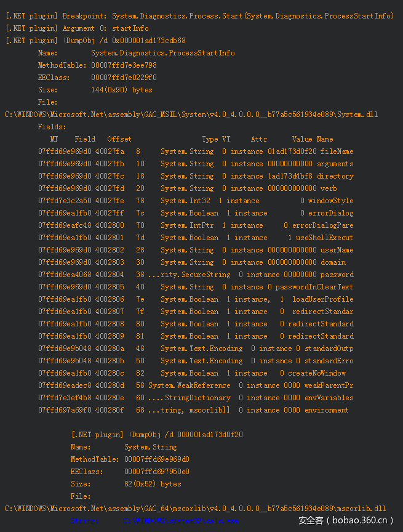Click the EEClass value 00007ffd7e0229f0
Screen dimensions: 403x532
tap(124, 78)
